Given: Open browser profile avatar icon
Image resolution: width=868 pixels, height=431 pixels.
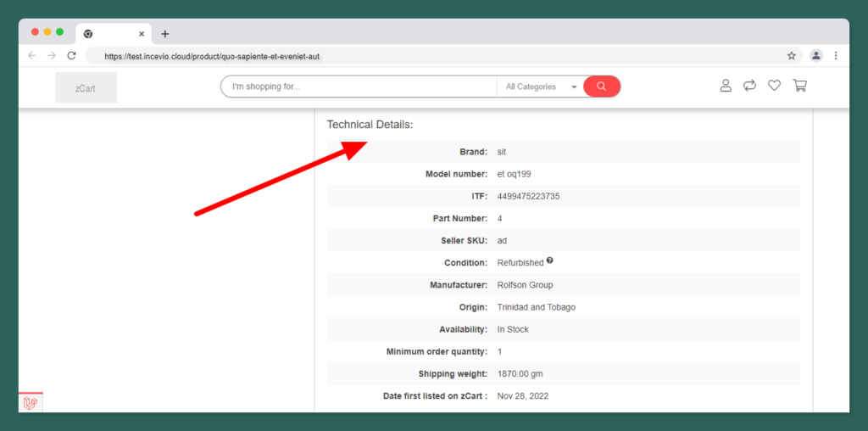Looking at the screenshot, I should 815,56.
